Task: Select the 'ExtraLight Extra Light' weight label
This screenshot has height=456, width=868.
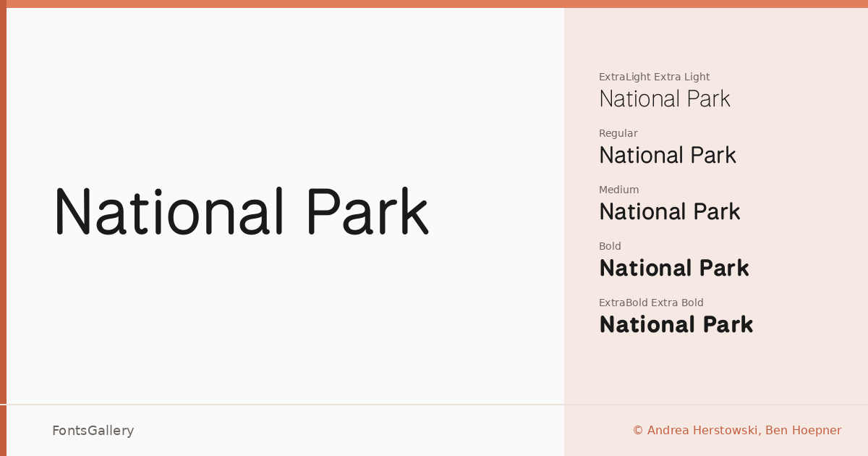Action: click(654, 77)
